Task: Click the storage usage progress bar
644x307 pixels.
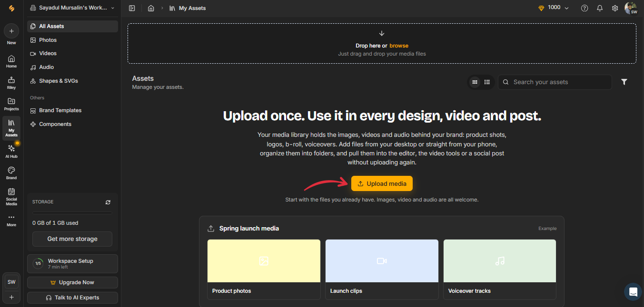Action: (72, 213)
